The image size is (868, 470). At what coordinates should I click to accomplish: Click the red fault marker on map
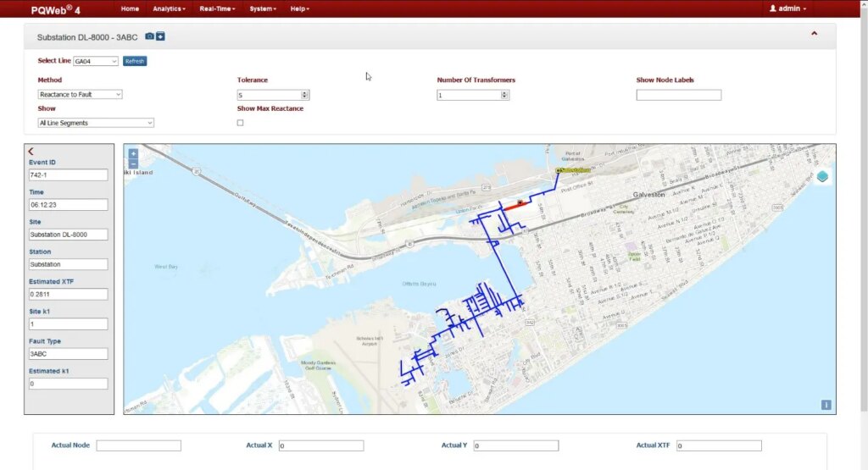[x=520, y=203]
